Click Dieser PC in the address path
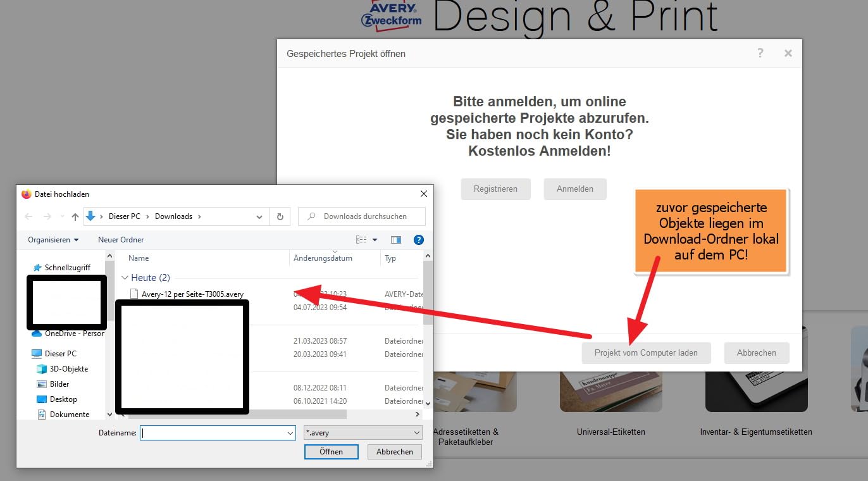The image size is (868, 481). 124,216
